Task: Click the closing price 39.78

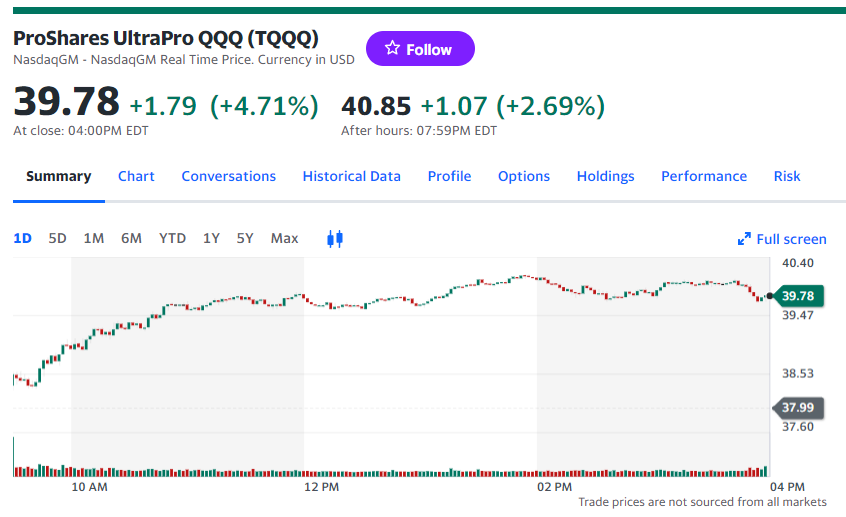Action: [x=66, y=101]
